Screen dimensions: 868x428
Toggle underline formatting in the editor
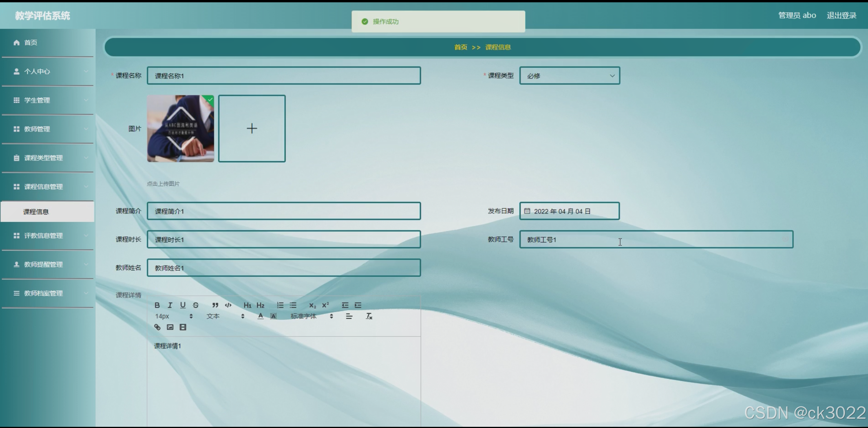183,305
